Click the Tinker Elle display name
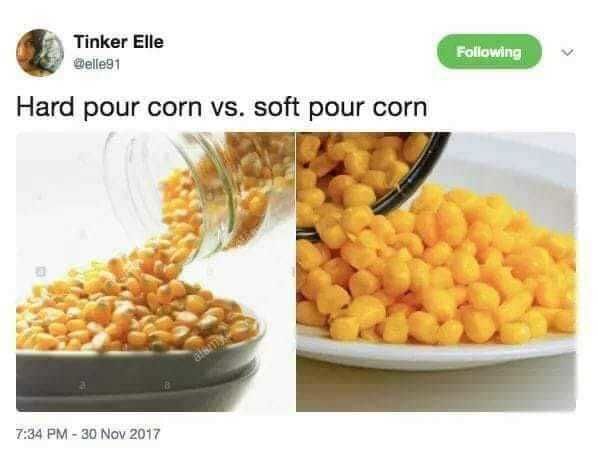Screen dimensions: 598x452 pyautogui.click(x=119, y=42)
